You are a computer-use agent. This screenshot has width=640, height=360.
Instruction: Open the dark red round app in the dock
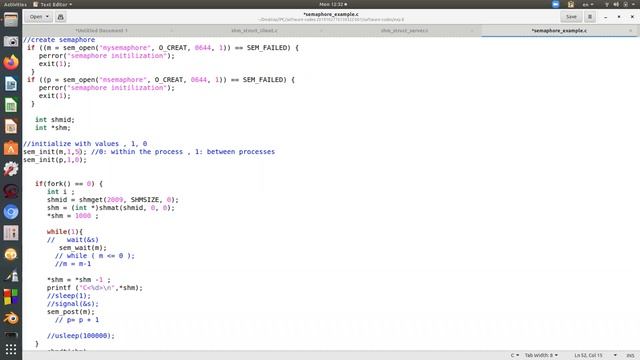click(11, 191)
